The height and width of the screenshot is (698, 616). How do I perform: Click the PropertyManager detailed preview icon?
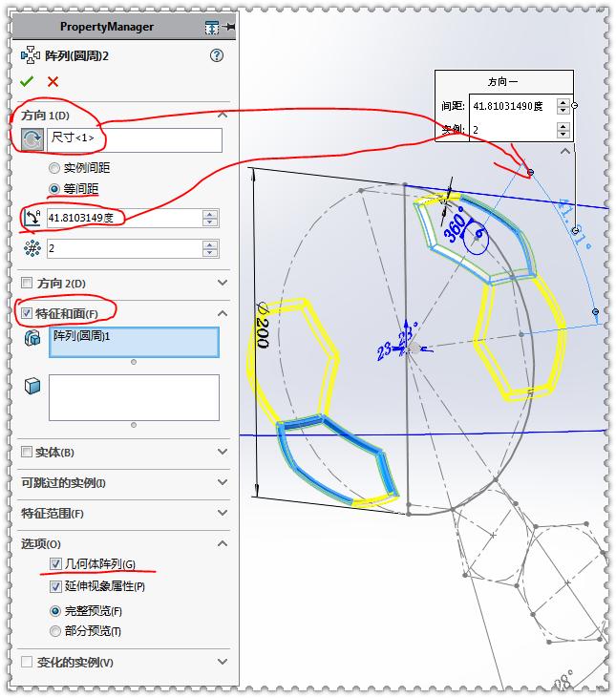tap(212, 27)
